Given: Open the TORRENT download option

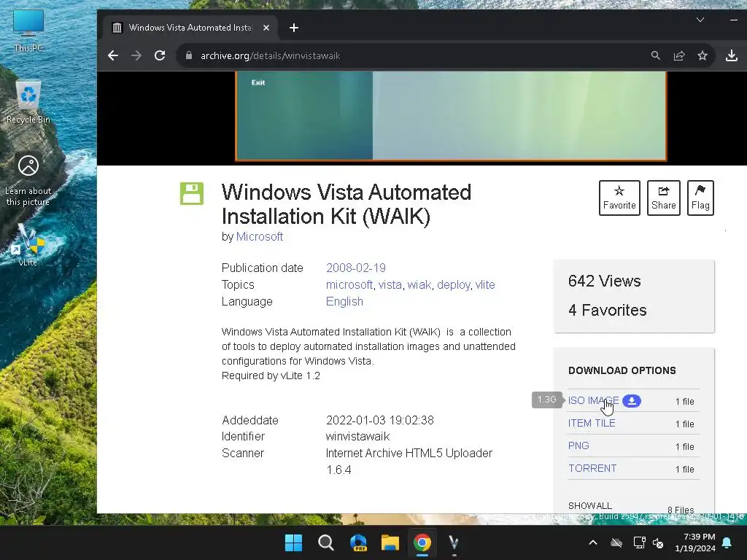Looking at the screenshot, I should (x=592, y=468).
